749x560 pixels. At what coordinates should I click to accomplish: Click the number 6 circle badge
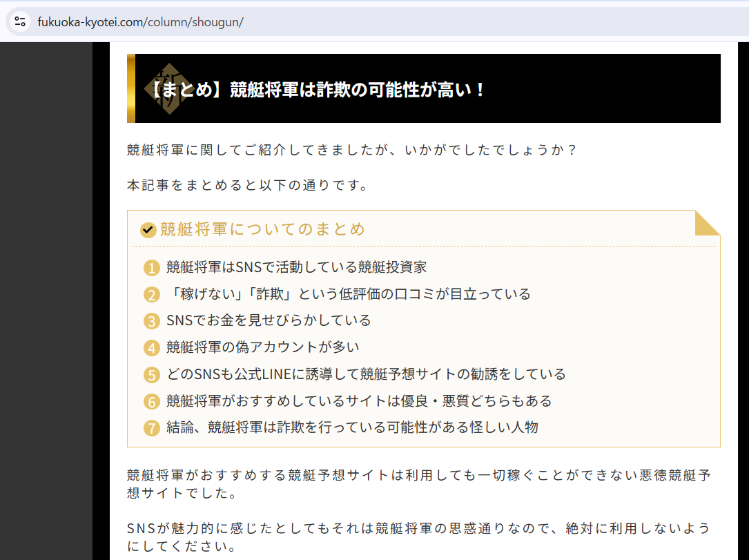[x=152, y=402]
